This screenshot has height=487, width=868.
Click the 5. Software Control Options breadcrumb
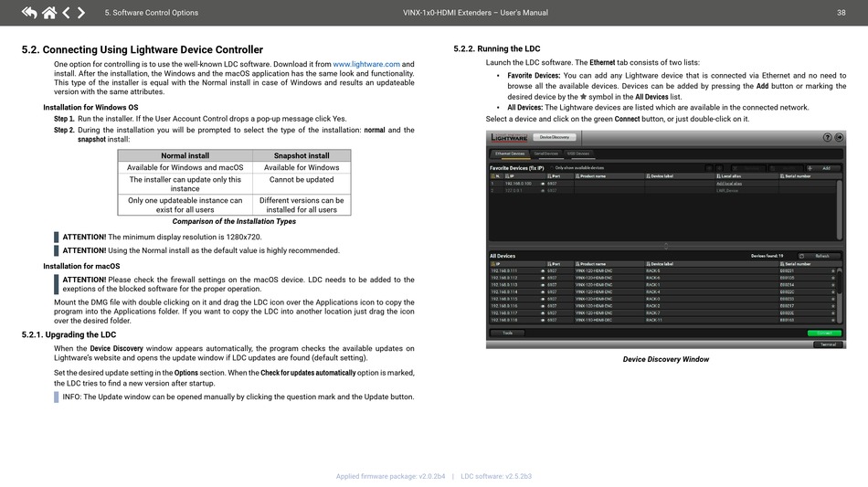pos(151,12)
